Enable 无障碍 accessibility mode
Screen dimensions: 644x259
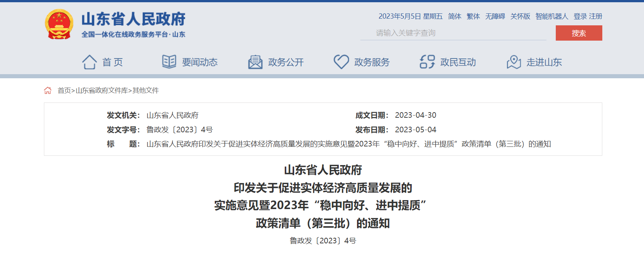coord(495,16)
